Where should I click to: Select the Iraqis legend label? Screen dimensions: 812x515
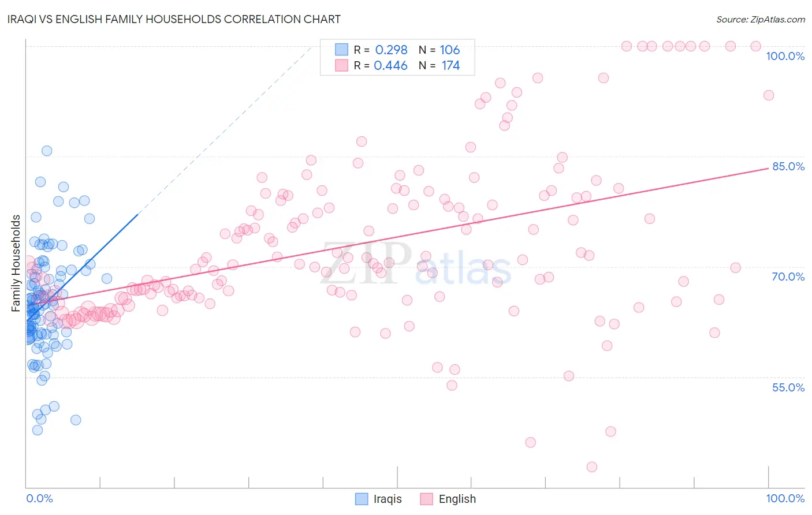click(x=388, y=499)
